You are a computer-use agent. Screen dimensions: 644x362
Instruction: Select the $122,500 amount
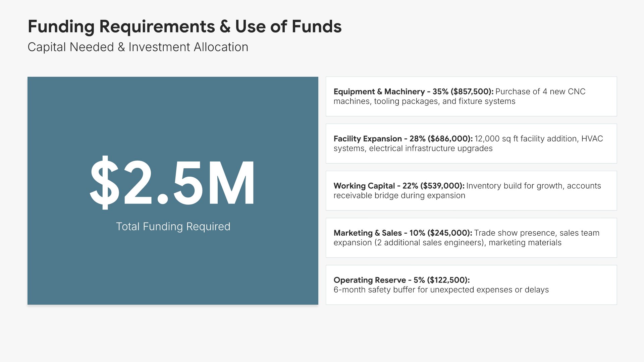[x=448, y=280]
